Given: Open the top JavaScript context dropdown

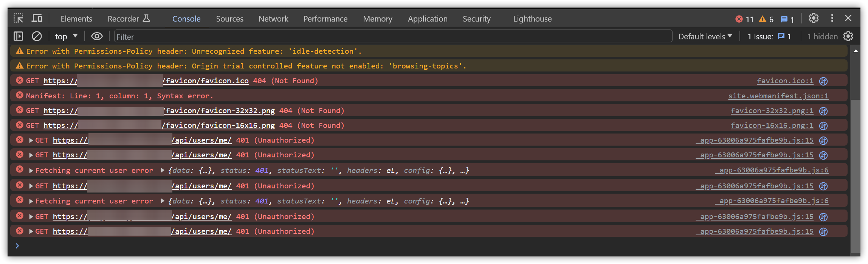Looking at the screenshot, I should click(66, 36).
